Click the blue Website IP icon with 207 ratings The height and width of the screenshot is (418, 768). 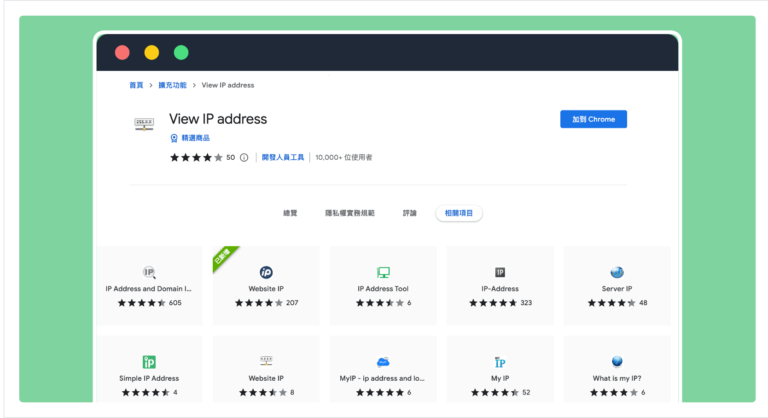point(266,272)
